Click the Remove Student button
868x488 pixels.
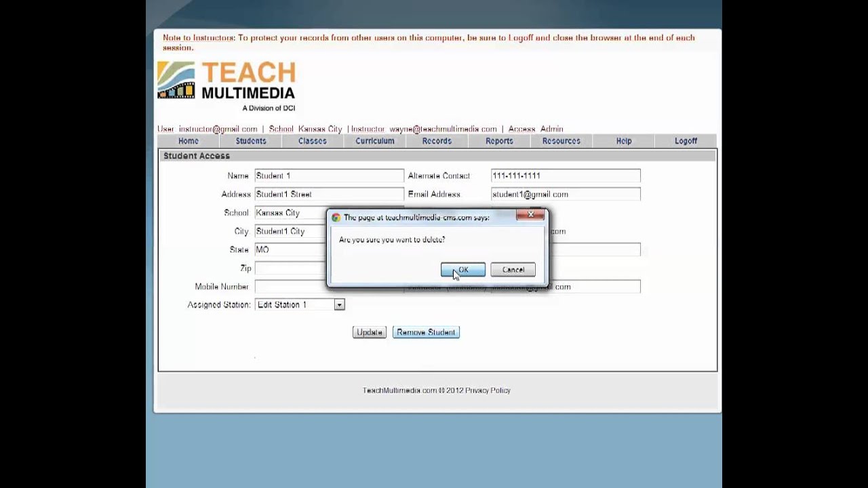coord(426,332)
